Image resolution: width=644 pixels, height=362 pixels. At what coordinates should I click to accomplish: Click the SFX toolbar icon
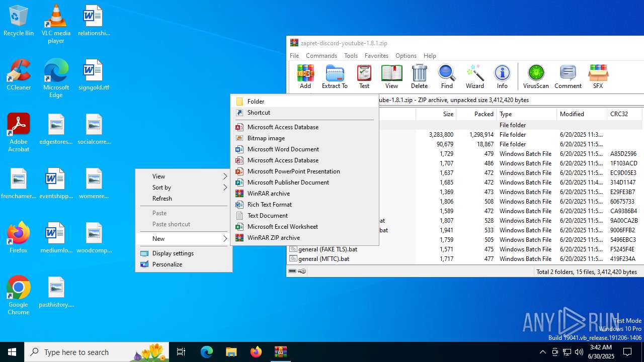coord(598,77)
